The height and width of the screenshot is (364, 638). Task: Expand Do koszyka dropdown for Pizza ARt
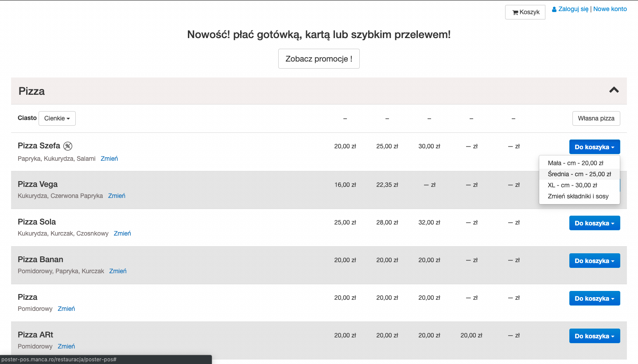tap(594, 336)
